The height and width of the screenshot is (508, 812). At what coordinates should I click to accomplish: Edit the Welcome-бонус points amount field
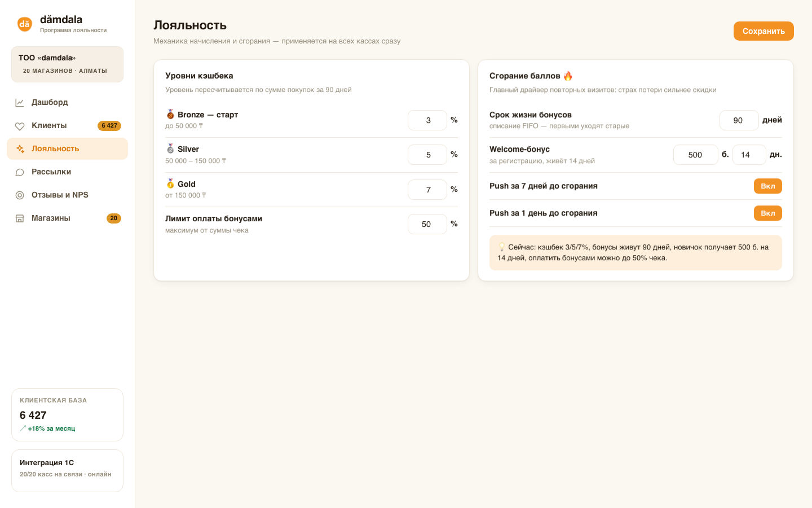(x=696, y=155)
